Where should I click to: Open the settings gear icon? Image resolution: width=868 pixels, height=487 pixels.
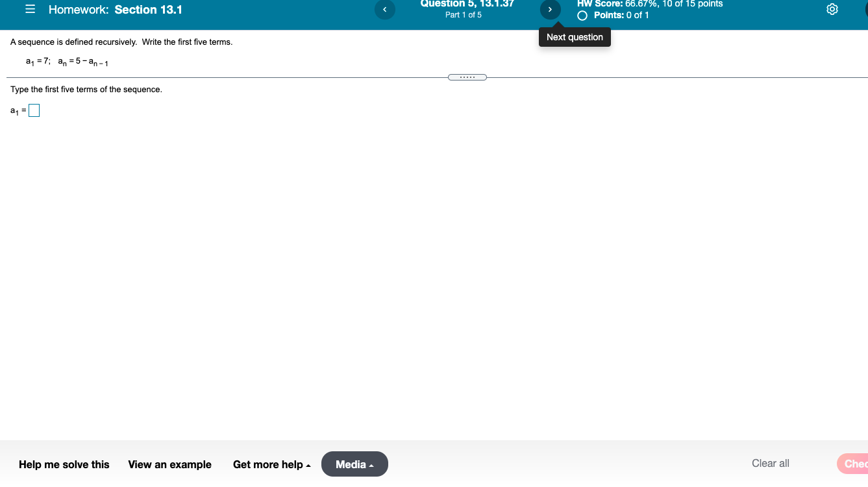(832, 9)
